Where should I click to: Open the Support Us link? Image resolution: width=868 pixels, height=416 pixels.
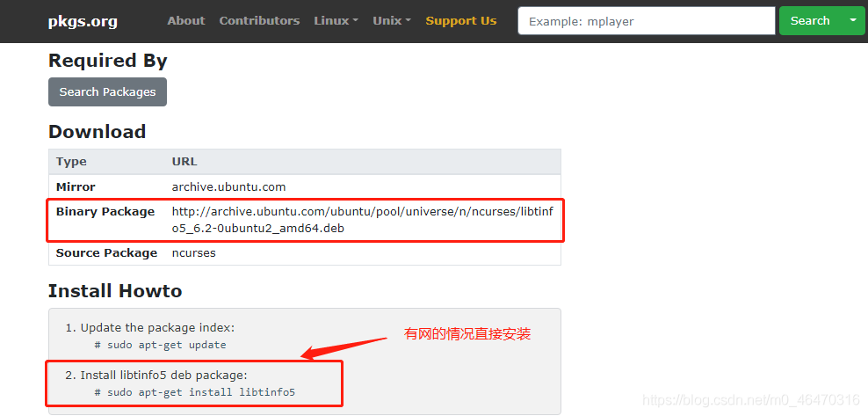(460, 21)
